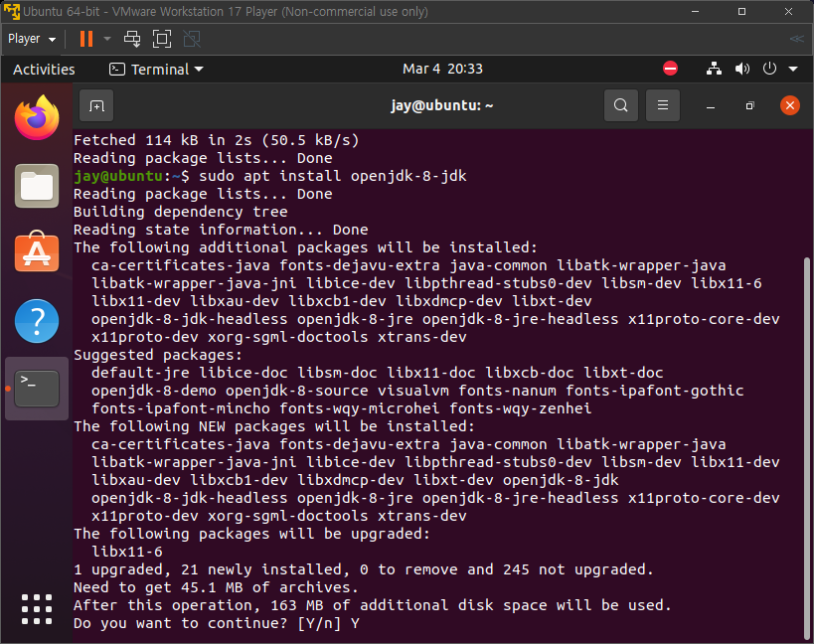
Task: Click Activities in the top bar
Action: (x=44, y=69)
